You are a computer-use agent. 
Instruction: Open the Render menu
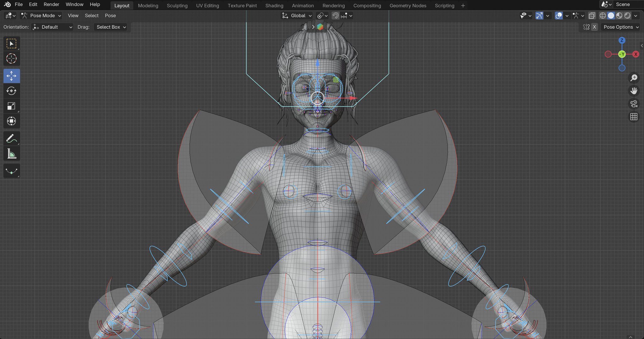click(x=51, y=4)
